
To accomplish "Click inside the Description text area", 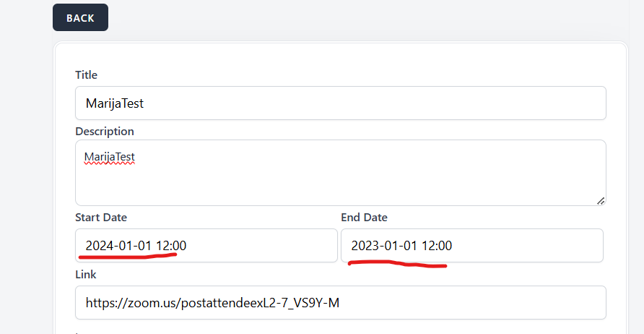I will pos(340,181).
